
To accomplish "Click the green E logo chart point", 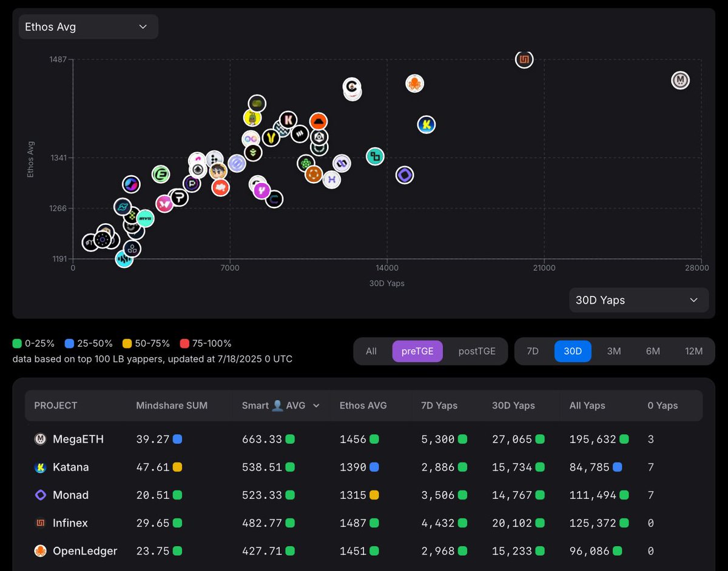I will [161, 175].
